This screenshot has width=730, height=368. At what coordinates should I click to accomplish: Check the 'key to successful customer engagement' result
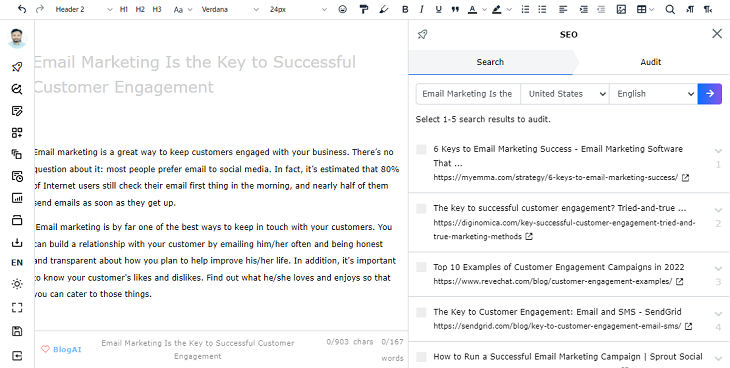tap(421, 208)
